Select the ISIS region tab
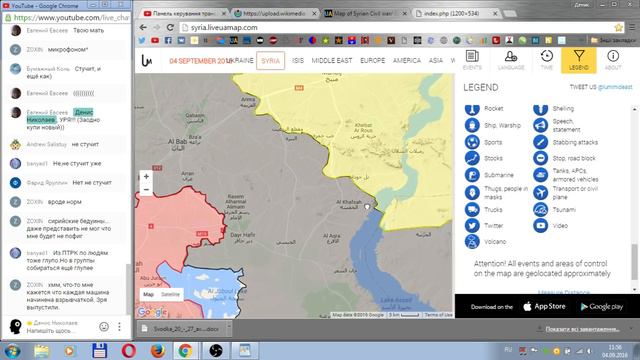 click(x=298, y=60)
